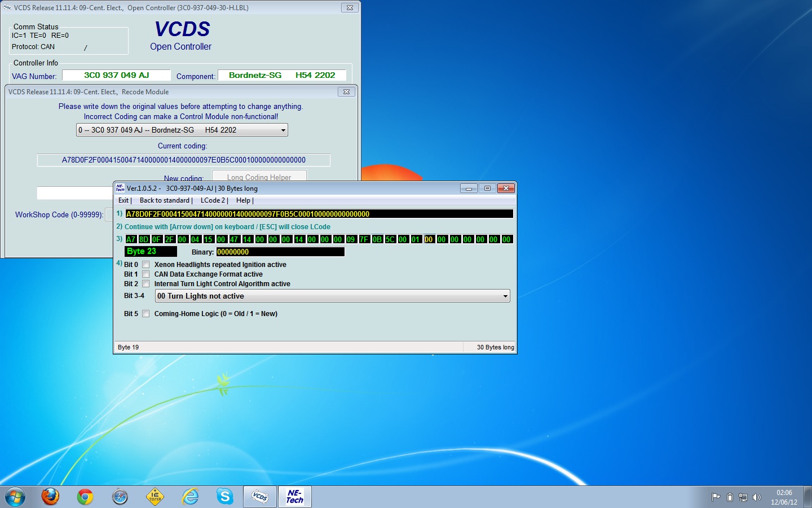Click the Component Bordnetz-SG H54 2202 field
Screen dimensions: 812x508
[x=282, y=75]
